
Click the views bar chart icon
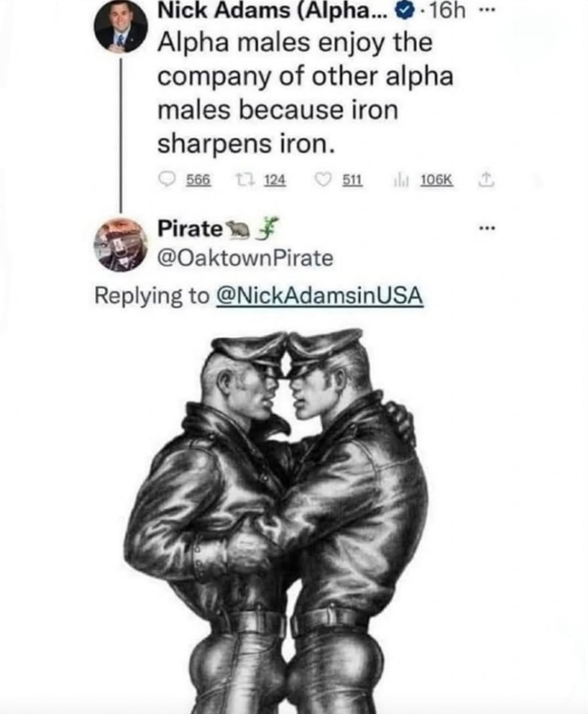tap(402, 181)
